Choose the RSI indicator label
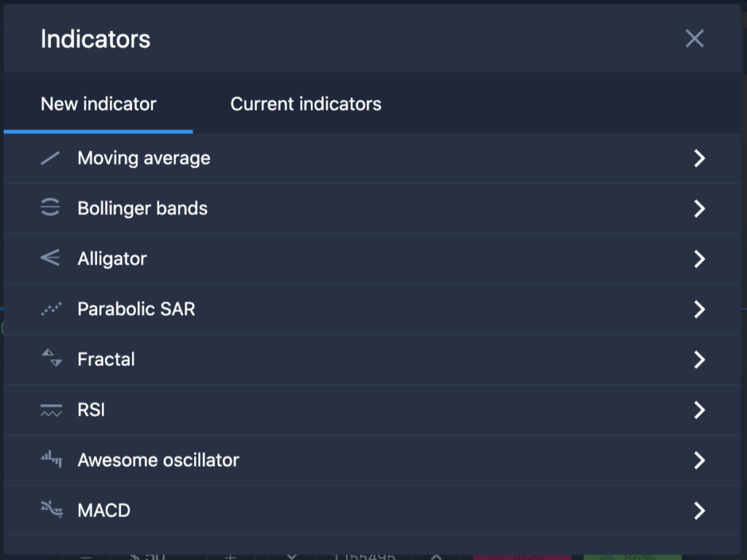 (x=91, y=410)
